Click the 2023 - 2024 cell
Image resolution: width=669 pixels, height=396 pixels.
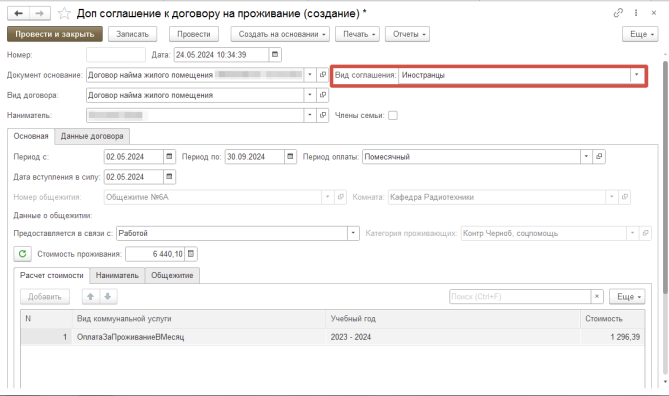[x=453, y=337]
